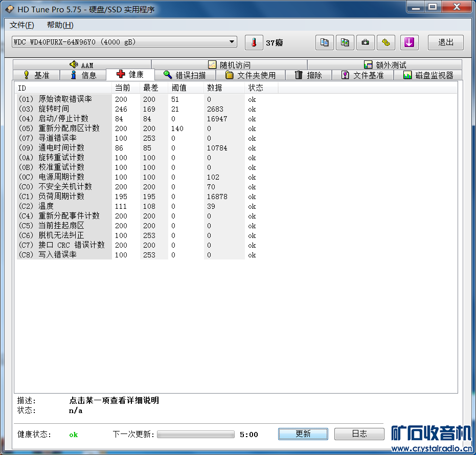Open the 日志 log button
476x455 pixels.
tap(359, 434)
